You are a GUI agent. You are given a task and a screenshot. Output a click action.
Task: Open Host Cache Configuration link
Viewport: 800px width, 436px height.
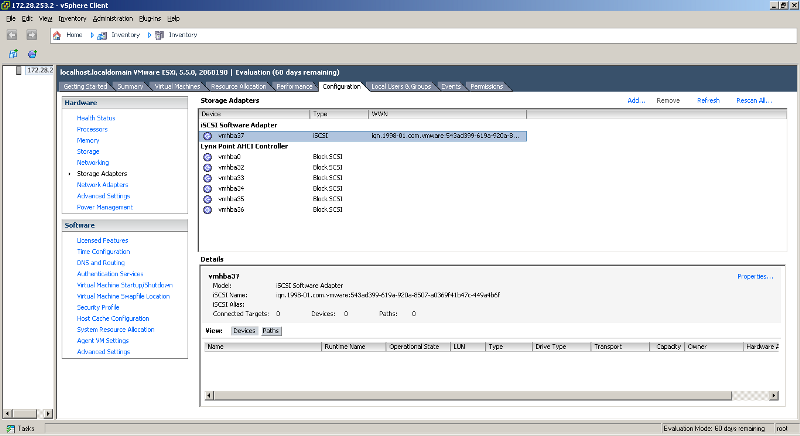(x=113, y=318)
